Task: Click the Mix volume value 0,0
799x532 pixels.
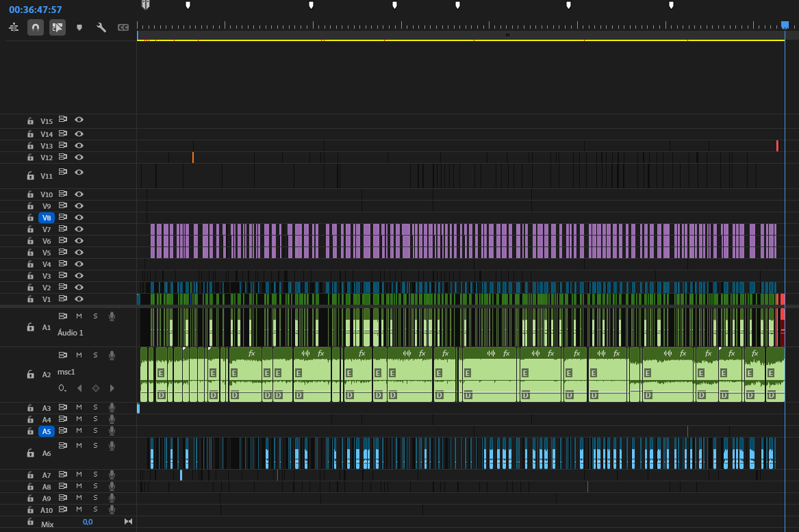Action: coord(88,522)
